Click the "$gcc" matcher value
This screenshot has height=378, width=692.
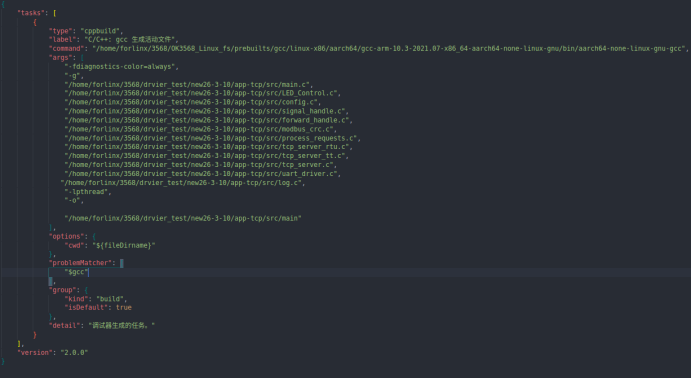click(76, 272)
